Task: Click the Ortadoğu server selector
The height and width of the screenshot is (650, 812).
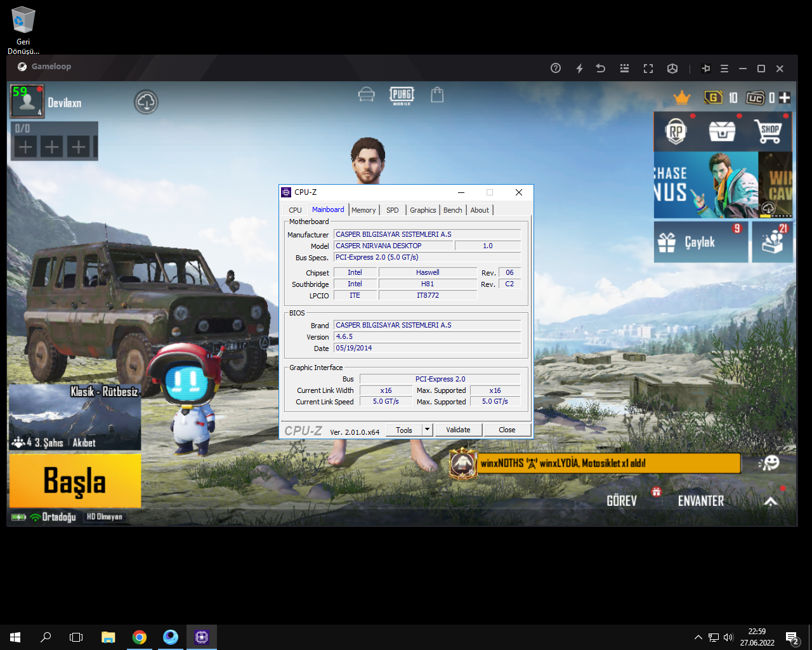Action: pos(58,517)
